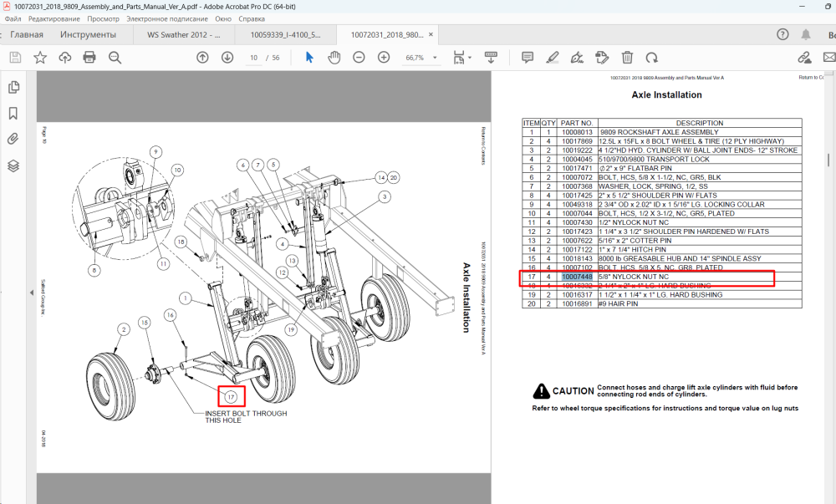Zoom out with the minus icon
836x504 pixels.
[359, 58]
